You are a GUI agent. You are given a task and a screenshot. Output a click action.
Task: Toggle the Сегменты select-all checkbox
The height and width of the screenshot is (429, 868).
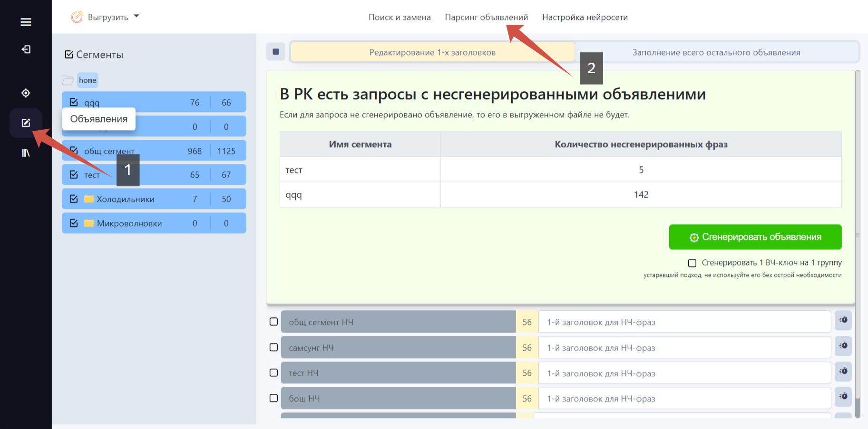(x=69, y=55)
